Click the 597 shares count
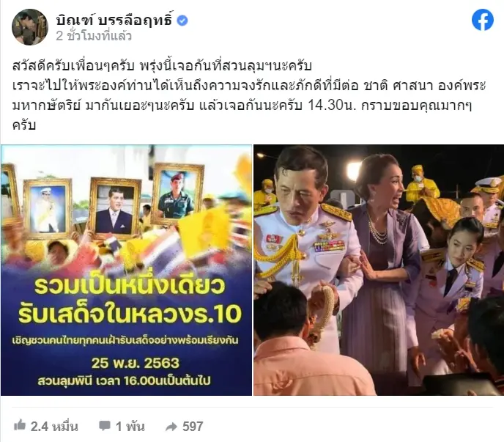 pos(193,427)
